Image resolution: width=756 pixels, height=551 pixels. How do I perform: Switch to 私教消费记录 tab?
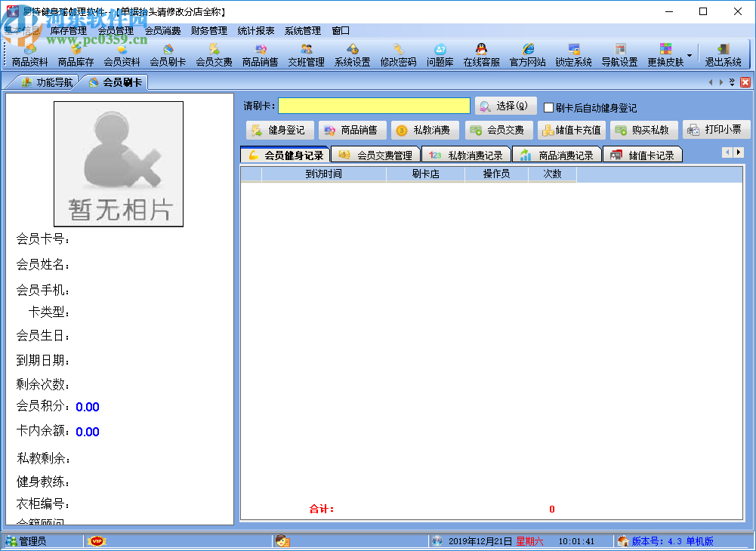tap(466, 155)
